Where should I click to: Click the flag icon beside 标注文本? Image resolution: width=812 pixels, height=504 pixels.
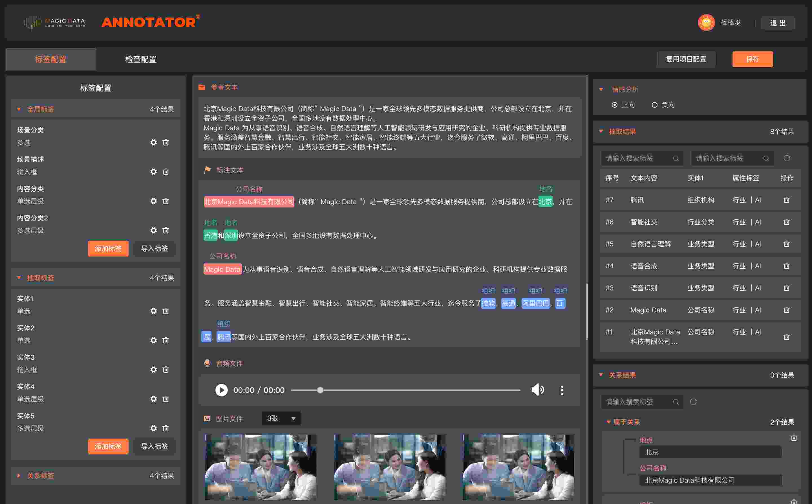click(x=207, y=170)
